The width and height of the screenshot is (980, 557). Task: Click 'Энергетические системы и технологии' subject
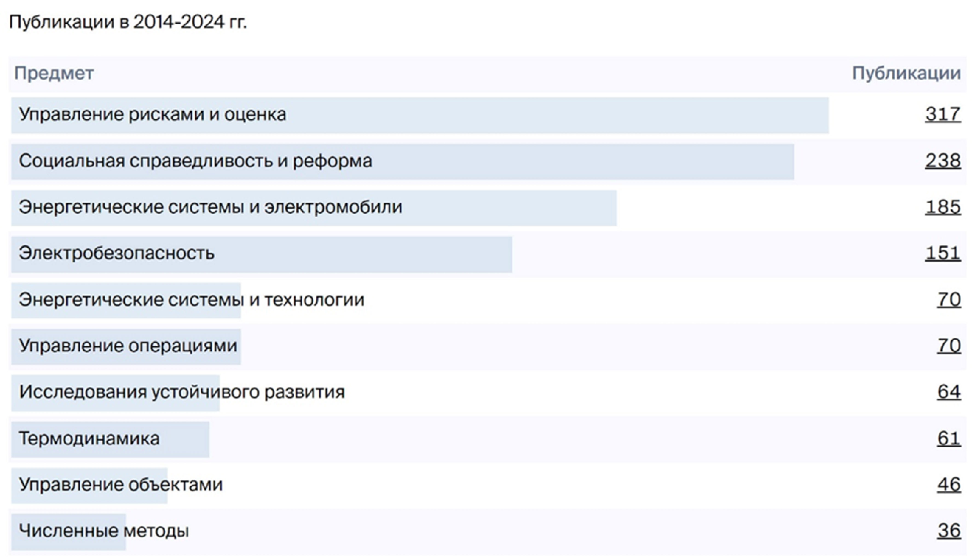[x=191, y=299]
